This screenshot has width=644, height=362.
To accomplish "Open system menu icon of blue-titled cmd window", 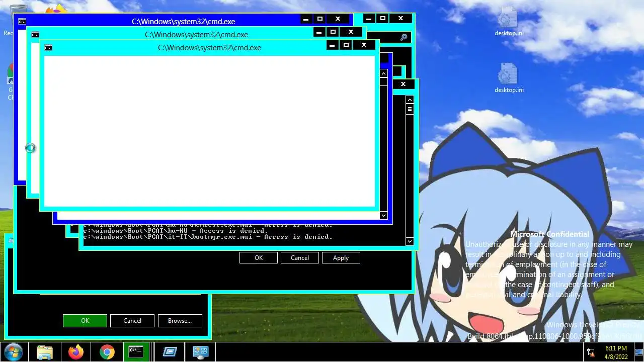I will 22,22.
